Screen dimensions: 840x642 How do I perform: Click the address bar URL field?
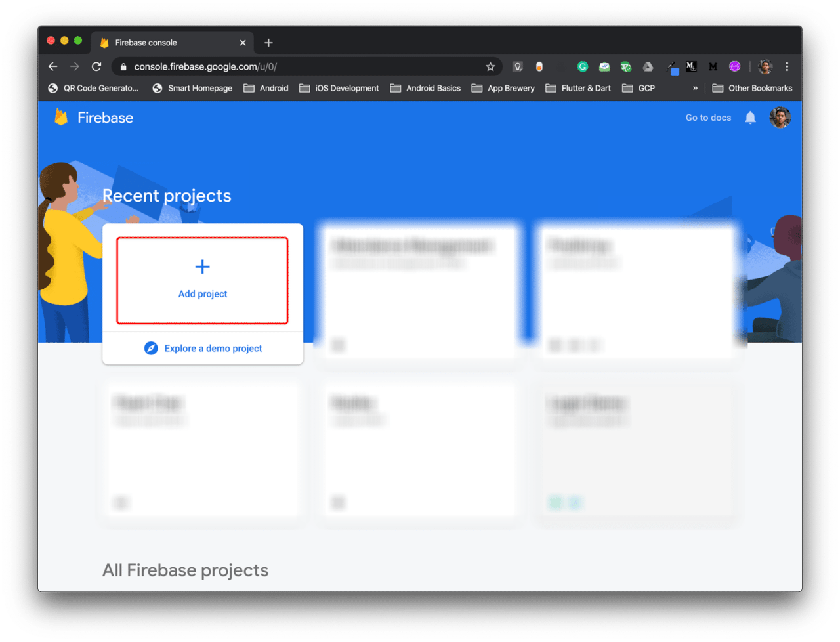307,66
